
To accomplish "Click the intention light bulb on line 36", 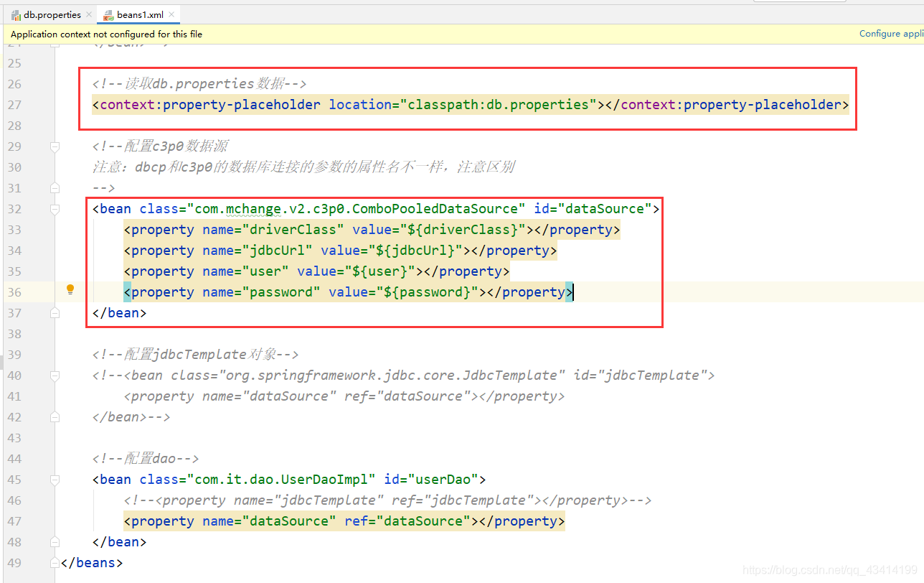I will click(70, 290).
